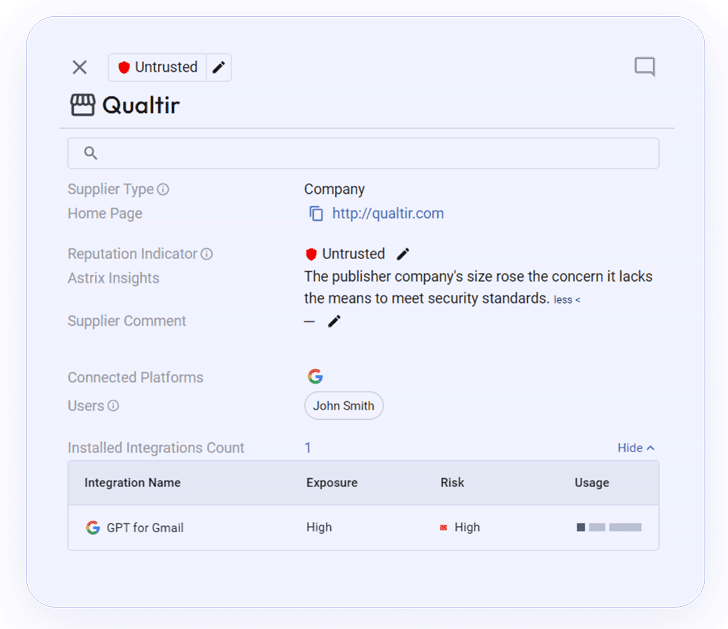The image size is (728, 629).
Task: Click the Qualtir storefront icon
Action: [x=82, y=105]
